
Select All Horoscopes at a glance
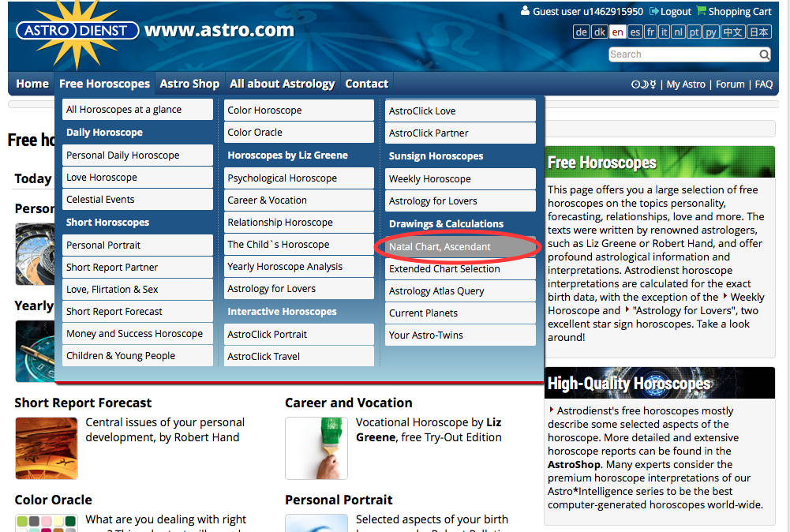point(137,110)
